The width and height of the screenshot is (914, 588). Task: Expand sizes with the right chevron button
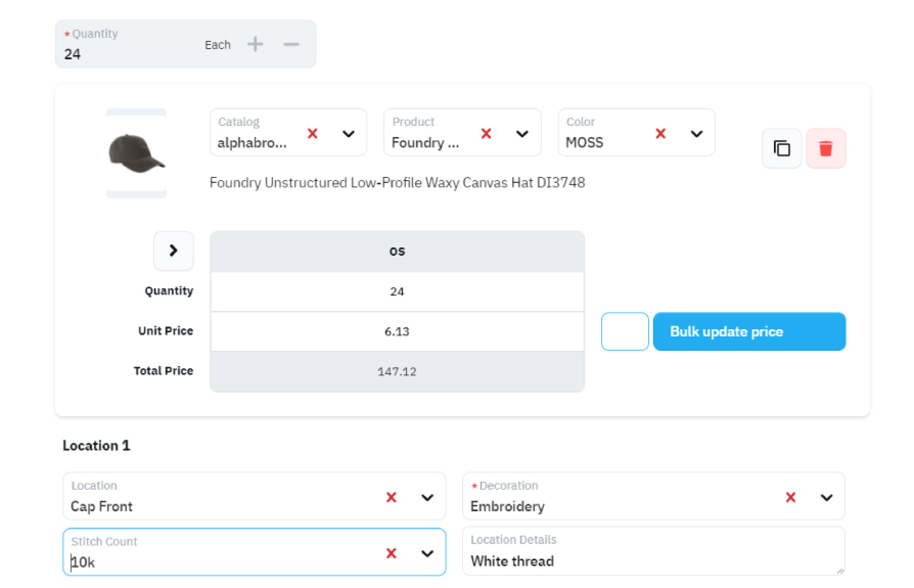tap(174, 251)
